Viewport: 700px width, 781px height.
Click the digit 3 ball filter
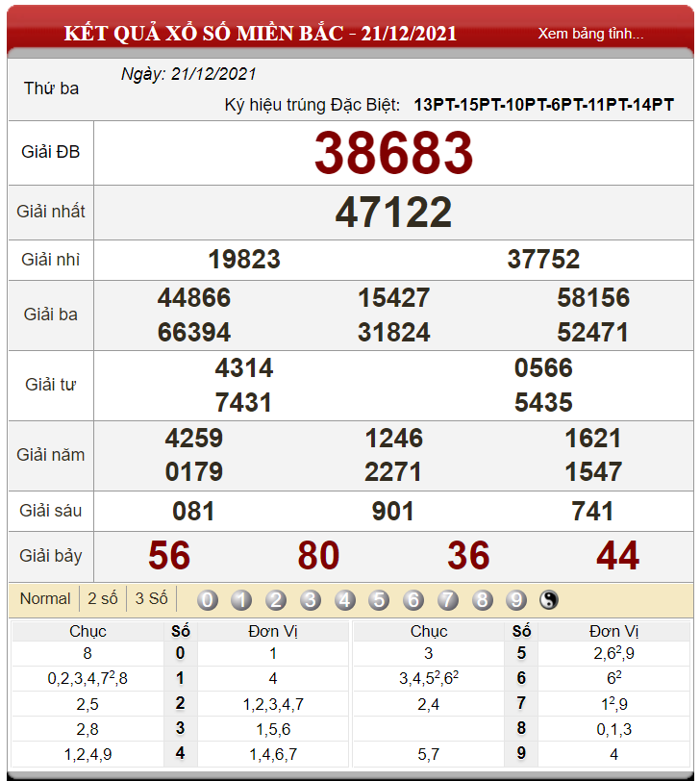pos(311,600)
